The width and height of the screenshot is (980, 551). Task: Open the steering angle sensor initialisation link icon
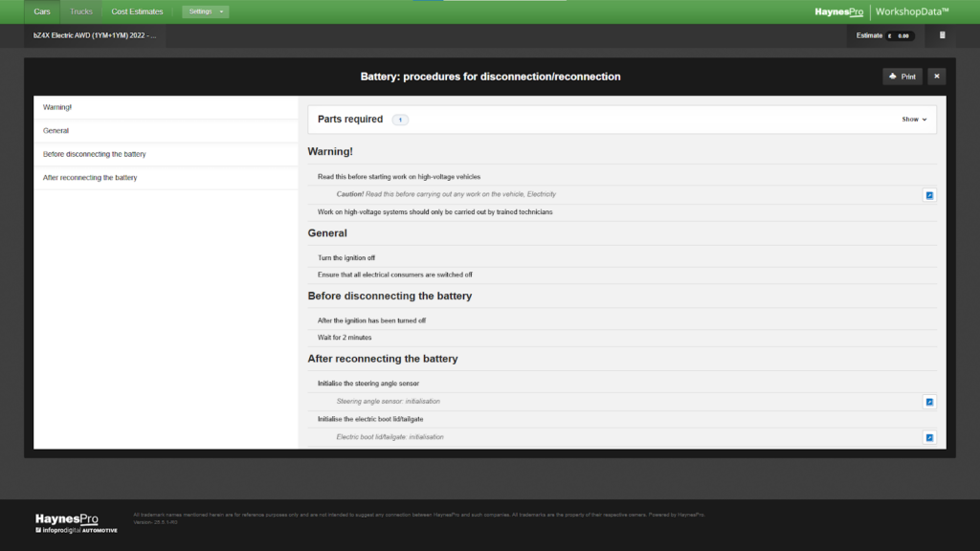(929, 402)
